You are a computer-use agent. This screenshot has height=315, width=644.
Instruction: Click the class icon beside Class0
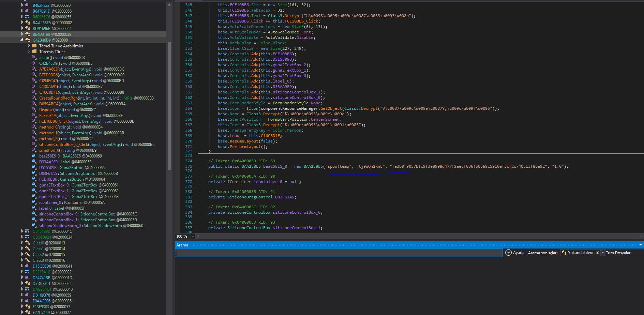[27, 243]
